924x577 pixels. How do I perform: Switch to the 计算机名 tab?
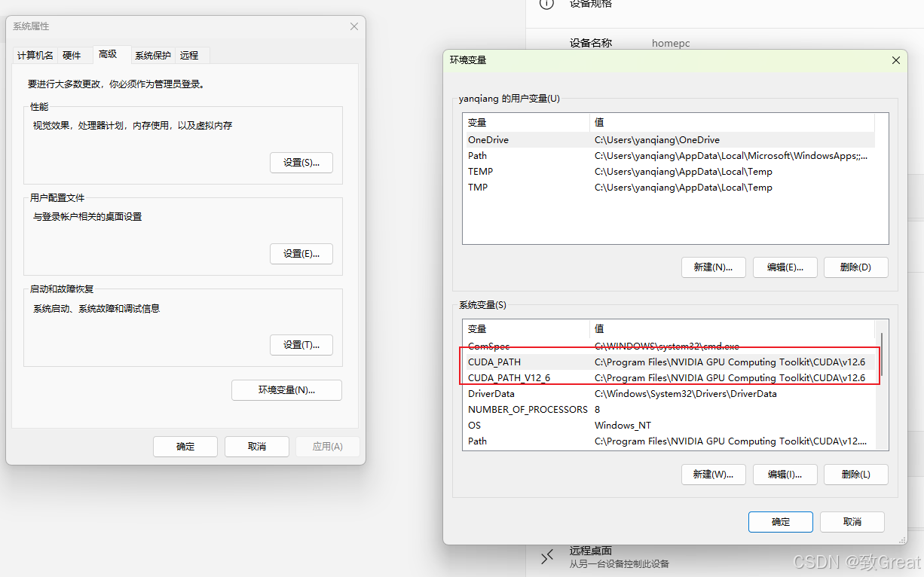point(35,55)
